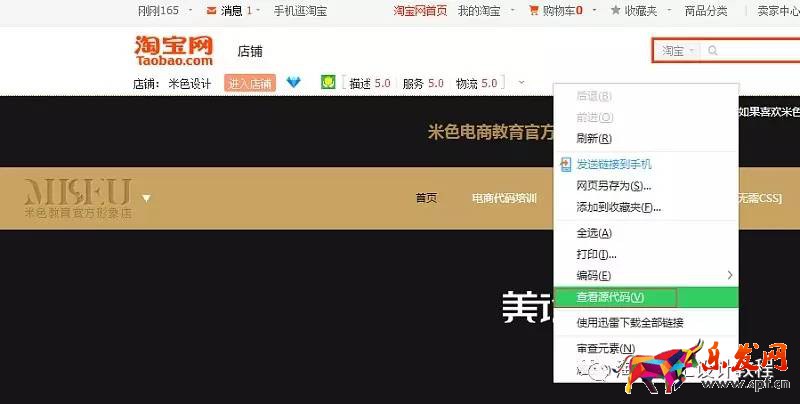
Task: Click the 进入店铺 button
Action: click(249, 84)
